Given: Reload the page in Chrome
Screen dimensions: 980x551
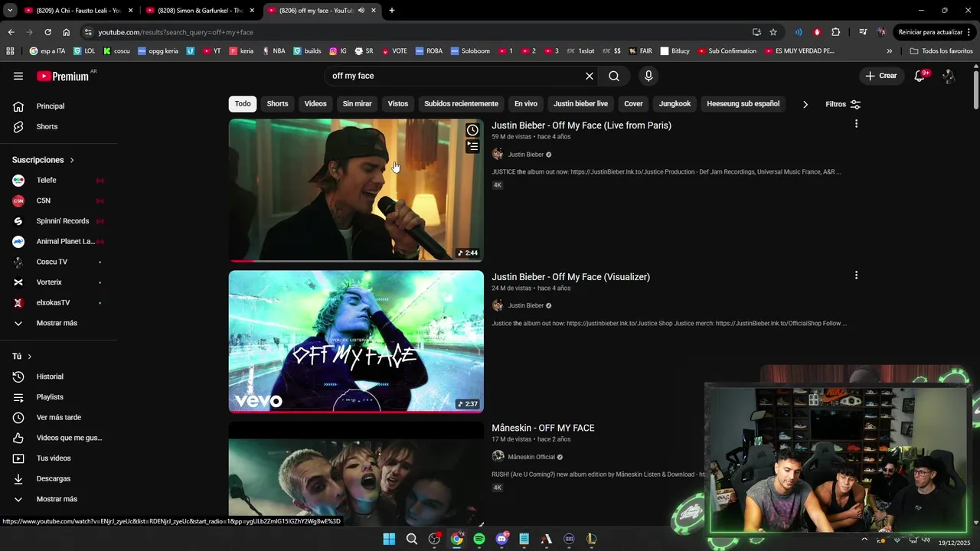Looking at the screenshot, I should click(47, 32).
